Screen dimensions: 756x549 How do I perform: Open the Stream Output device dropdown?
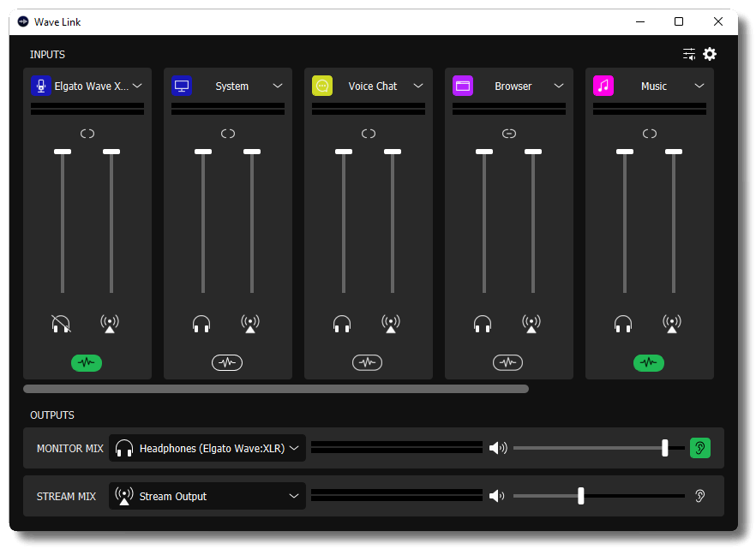coord(207,496)
